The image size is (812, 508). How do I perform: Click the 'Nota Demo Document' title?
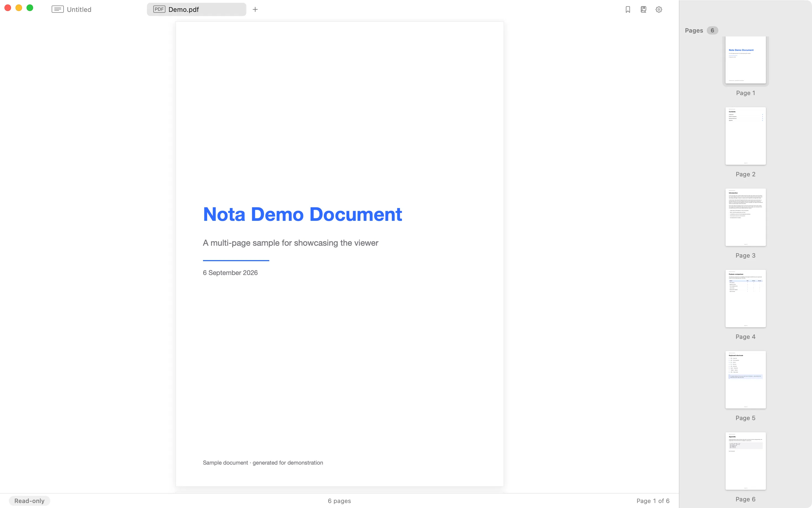[x=302, y=214]
